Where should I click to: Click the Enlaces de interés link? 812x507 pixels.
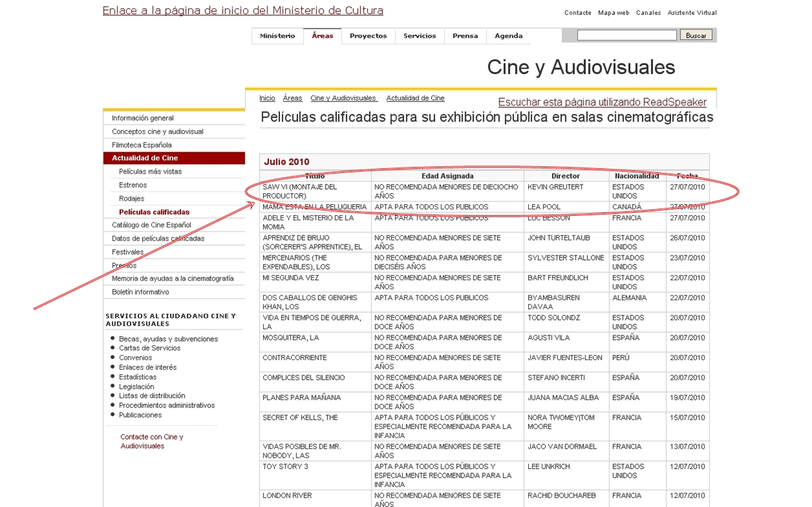click(147, 367)
